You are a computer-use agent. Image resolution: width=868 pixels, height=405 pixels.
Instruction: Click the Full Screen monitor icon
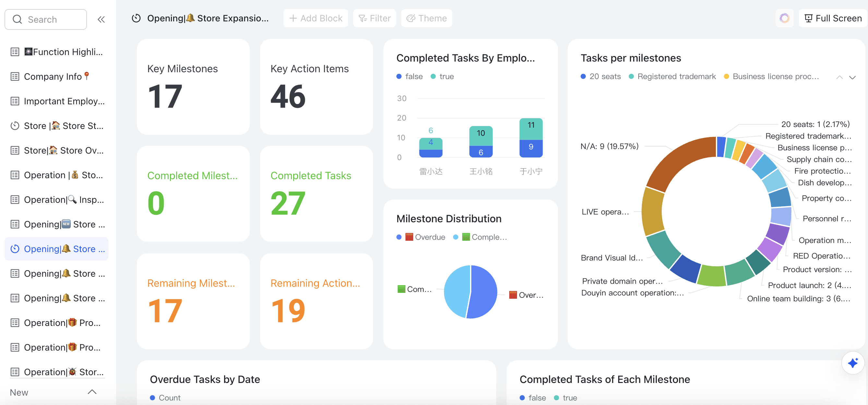tap(808, 18)
